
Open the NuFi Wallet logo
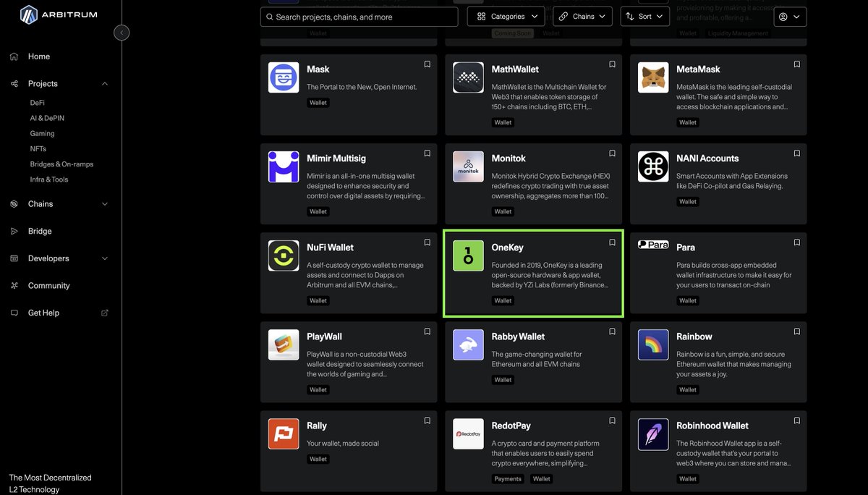click(x=284, y=255)
